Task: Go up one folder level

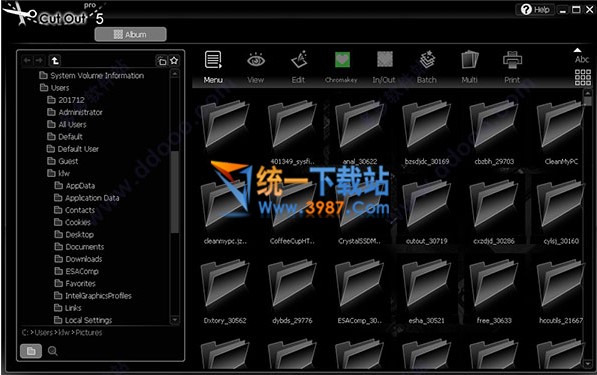Action: 55,61
